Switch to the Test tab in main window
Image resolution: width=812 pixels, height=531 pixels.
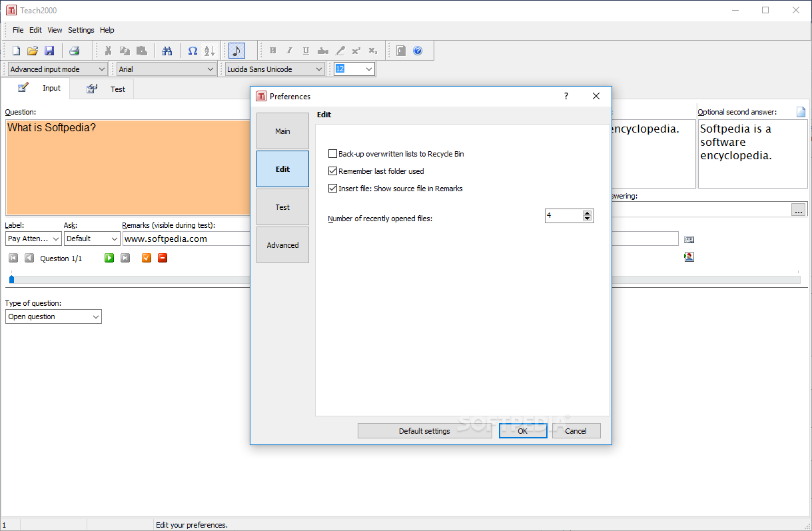(x=102, y=89)
